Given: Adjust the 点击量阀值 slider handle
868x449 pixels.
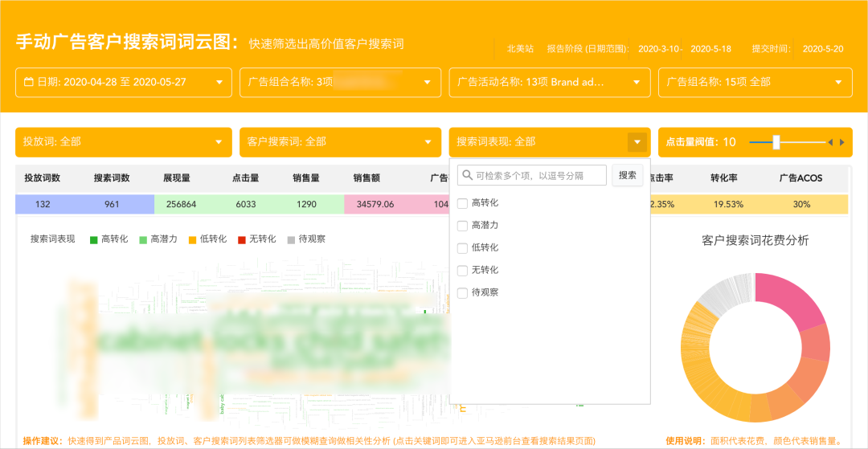Looking at the screenshot, I should tap(776, 142).
